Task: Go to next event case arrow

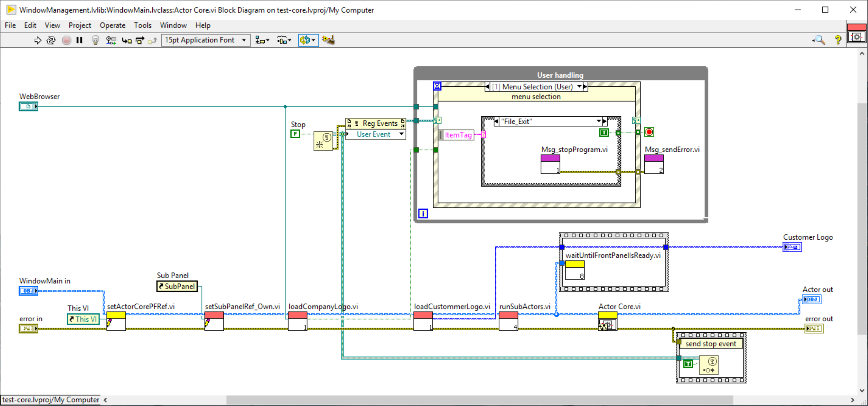Action: 586,87
